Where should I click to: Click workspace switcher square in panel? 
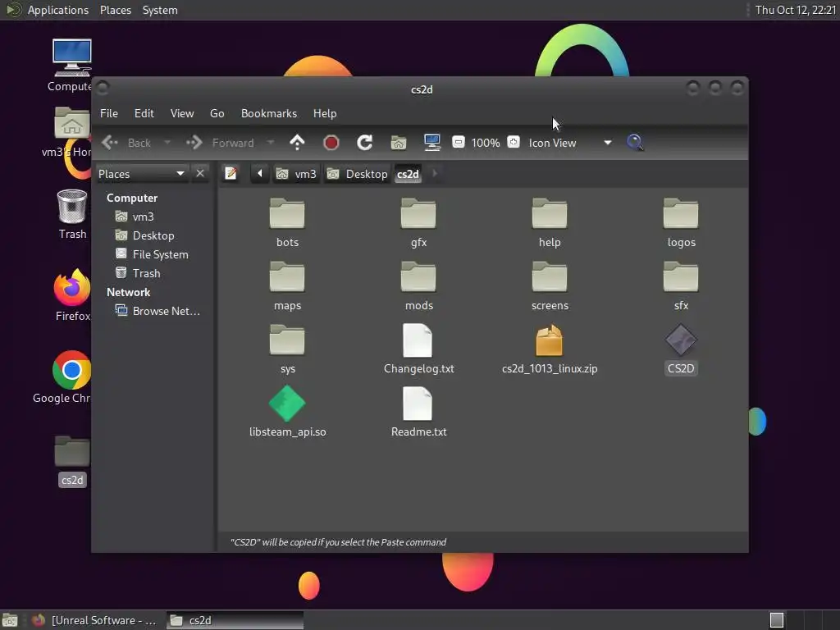[x=777, y=620]
